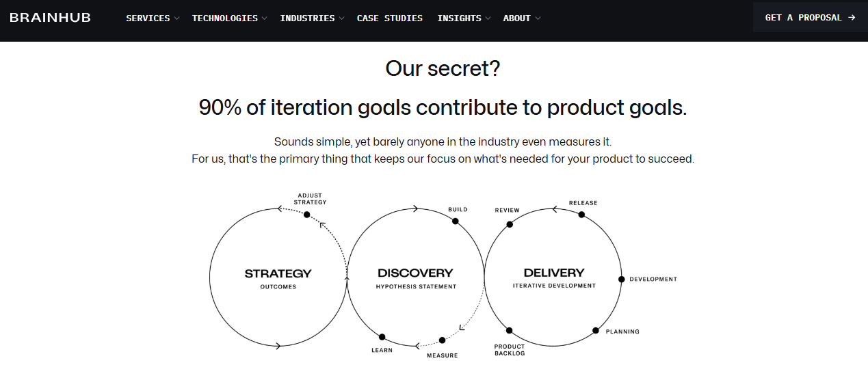868x380 pixels.
Task: Open the Insights menu item
Action: (460, 18)
